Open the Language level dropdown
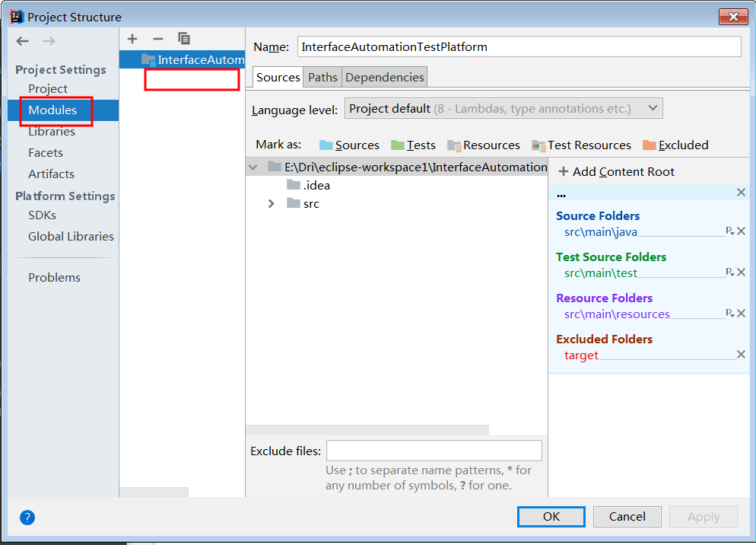 click(x=503, y=109)
